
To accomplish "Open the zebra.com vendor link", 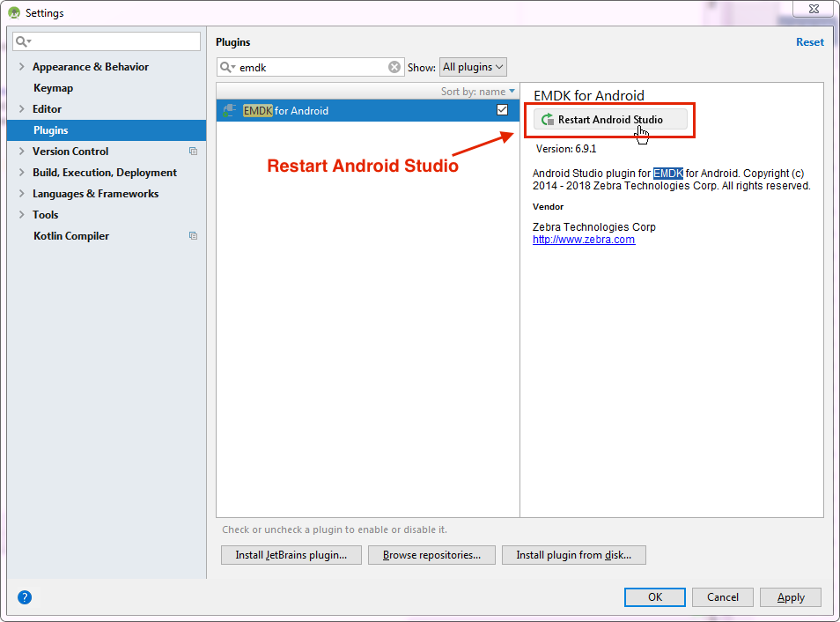I will pos(584,240).
